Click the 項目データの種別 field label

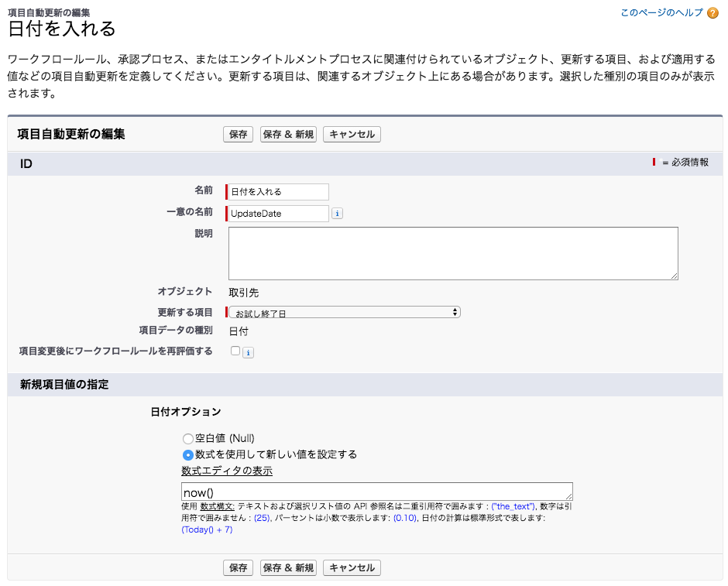[x=176, y=331]
